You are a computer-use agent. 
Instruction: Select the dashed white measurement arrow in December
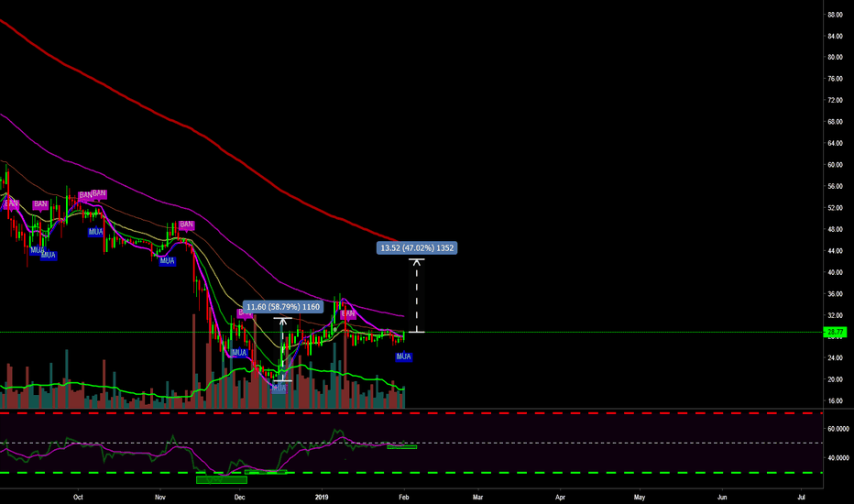coord(282,349)
